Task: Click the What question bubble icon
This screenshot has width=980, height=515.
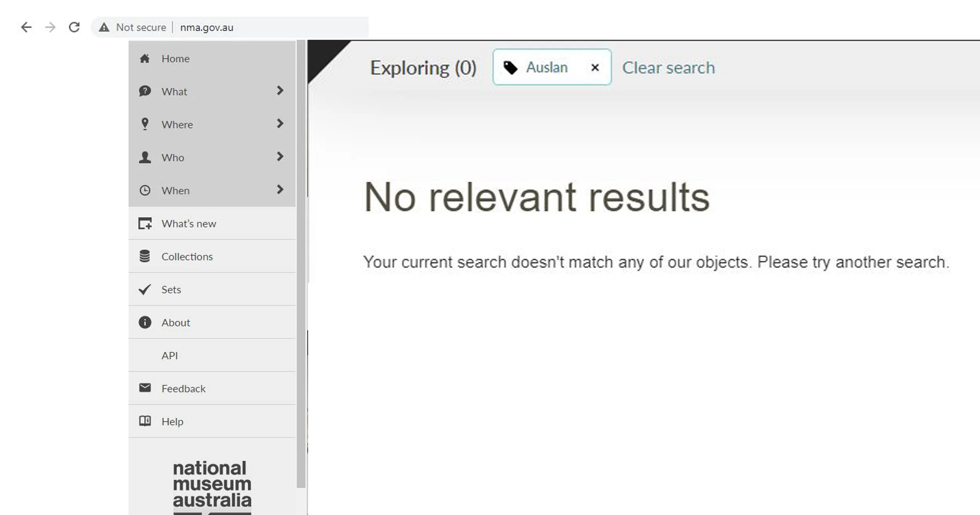Action: pyautogui.click(x=145, y=91)
